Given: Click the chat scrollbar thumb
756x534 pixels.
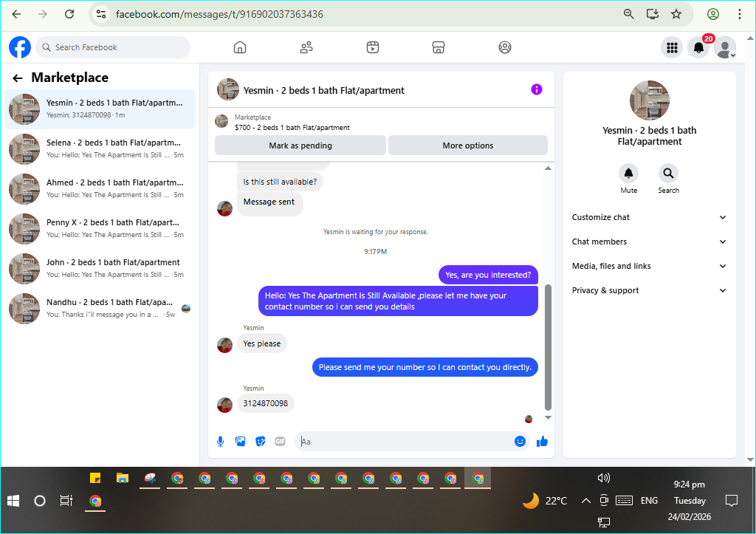Looking at the screenshot, I should pos(548,347).
